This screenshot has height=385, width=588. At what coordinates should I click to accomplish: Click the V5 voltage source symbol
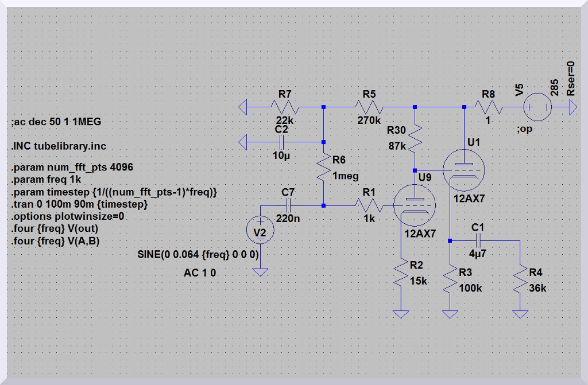pos(539,107)
